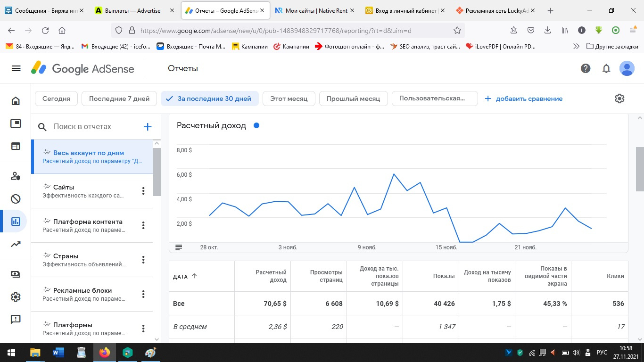The image size is (644, 362).
Task: Open 'Пользовательская' custom date range dropdown
Action: tap(434, 99)
